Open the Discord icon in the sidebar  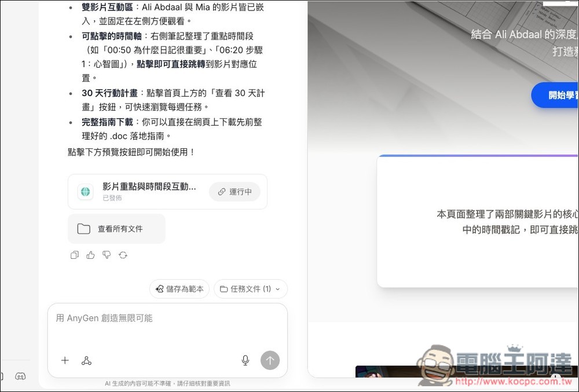[20, 376]
